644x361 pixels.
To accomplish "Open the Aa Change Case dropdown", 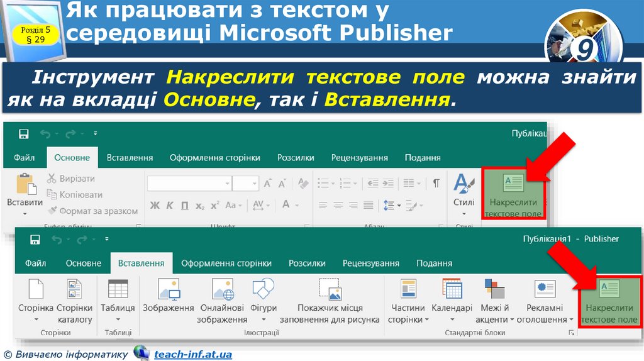I will pos(233,205).
